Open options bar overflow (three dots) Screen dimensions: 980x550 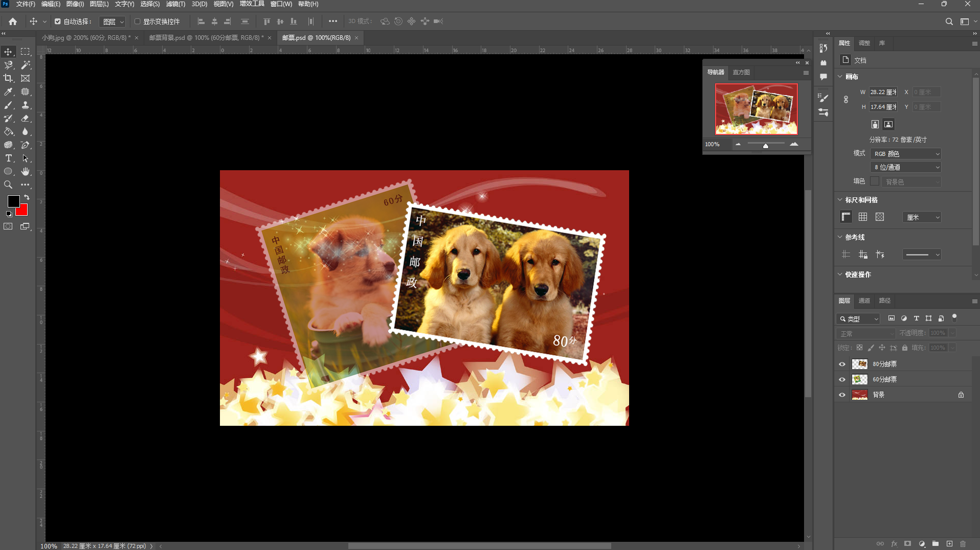click(333, 21)
